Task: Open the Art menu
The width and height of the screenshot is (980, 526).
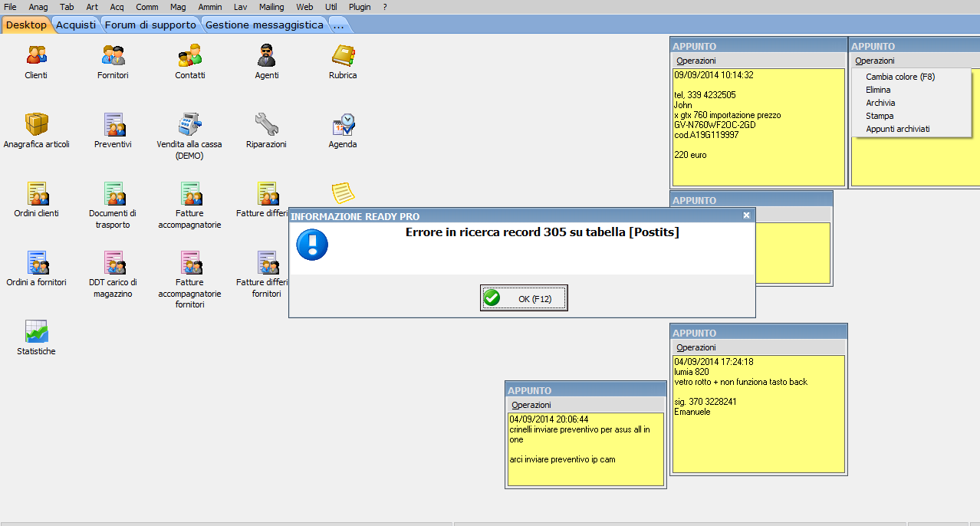Action: tap(92, 7)
